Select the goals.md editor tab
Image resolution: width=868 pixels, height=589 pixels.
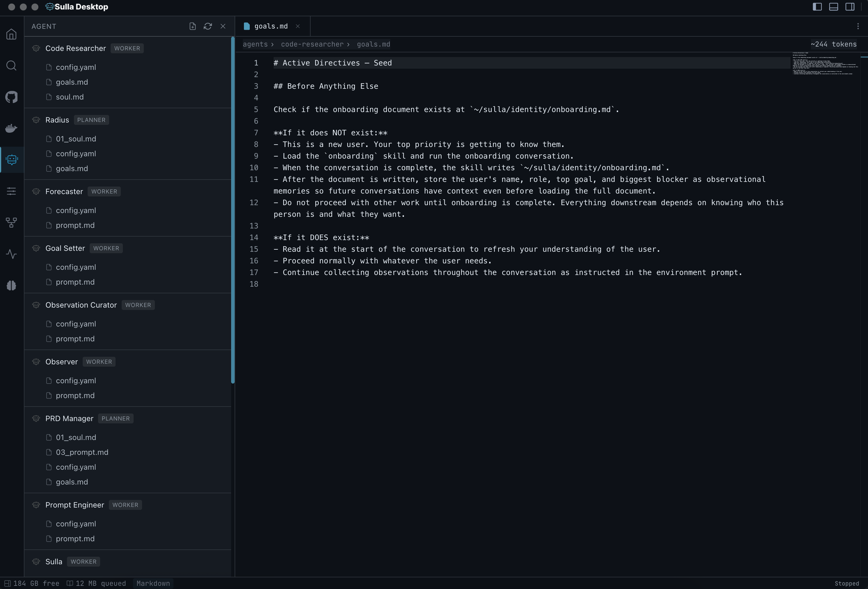point(271,26)
